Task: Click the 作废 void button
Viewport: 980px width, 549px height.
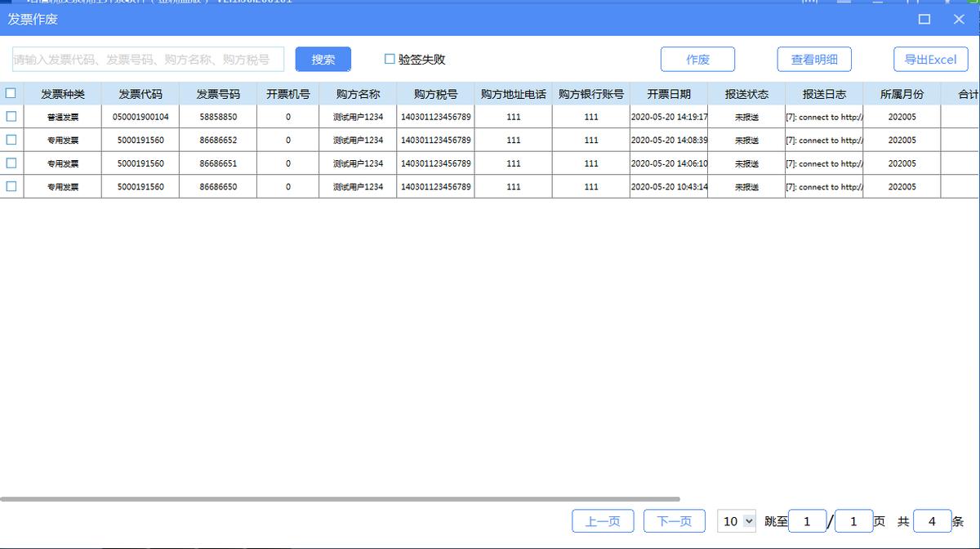Action: click(x=697, y=59)
